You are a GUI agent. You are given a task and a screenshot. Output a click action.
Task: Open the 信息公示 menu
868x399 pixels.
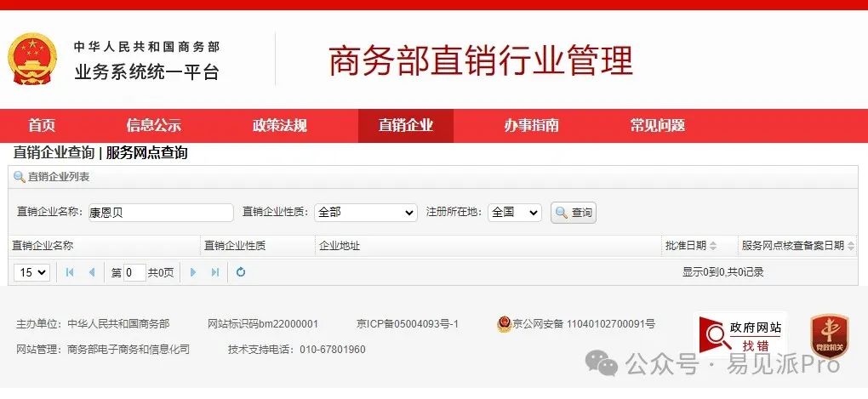coord(153,126)
